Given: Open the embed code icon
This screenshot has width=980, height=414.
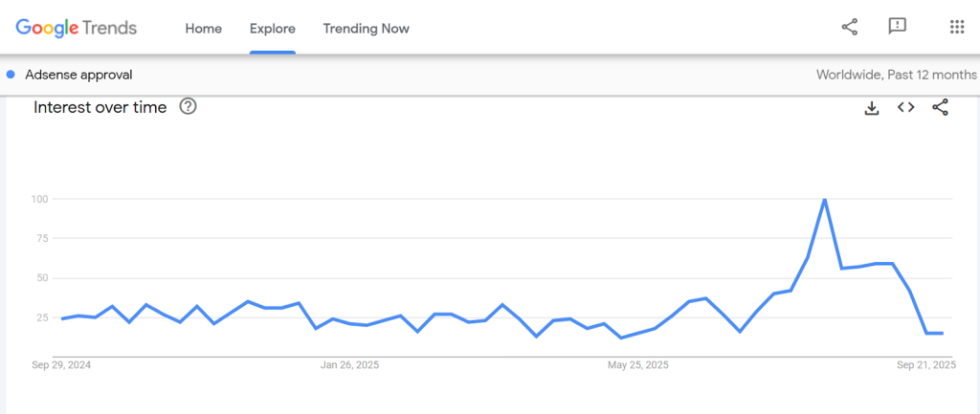Looking at the screenshot, I should (x=905, y=107).
